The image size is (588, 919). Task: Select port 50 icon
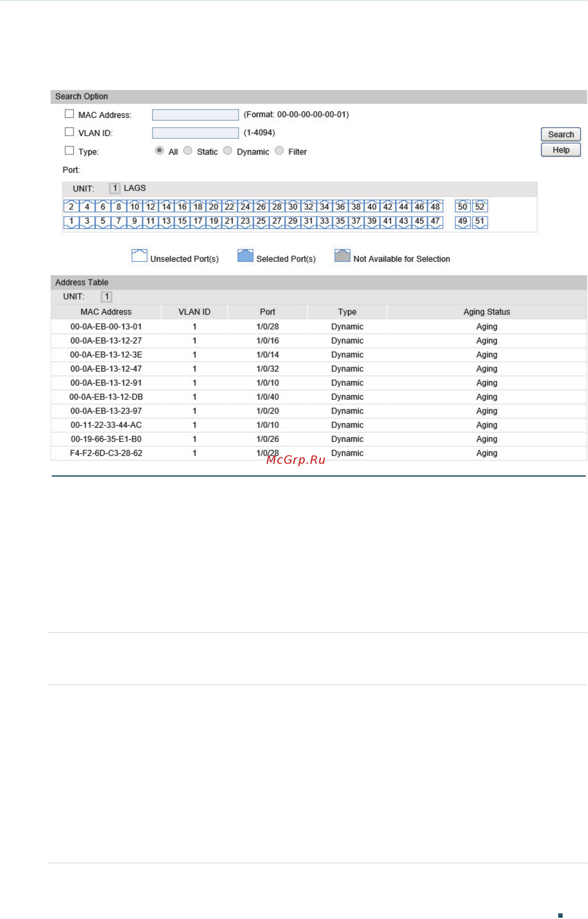point(463,206)
